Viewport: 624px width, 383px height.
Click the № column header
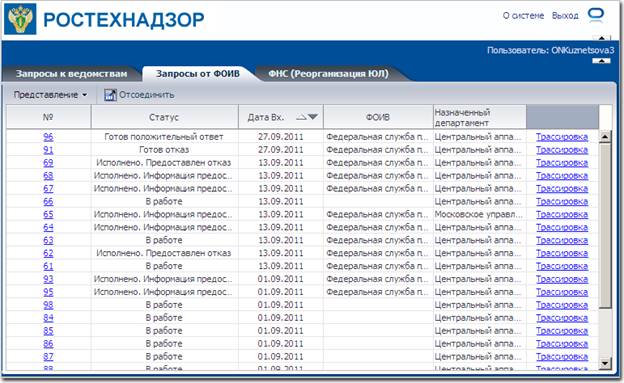click(48, 117)
